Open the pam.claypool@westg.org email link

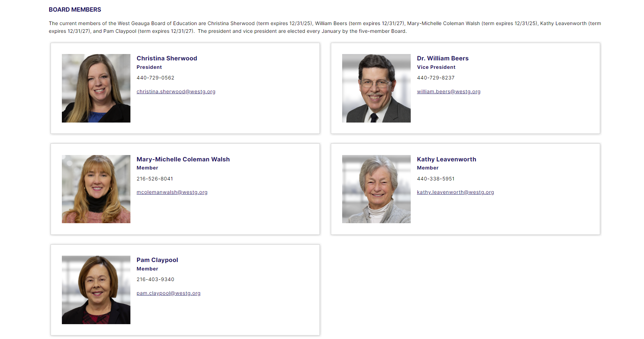(169, 293)
